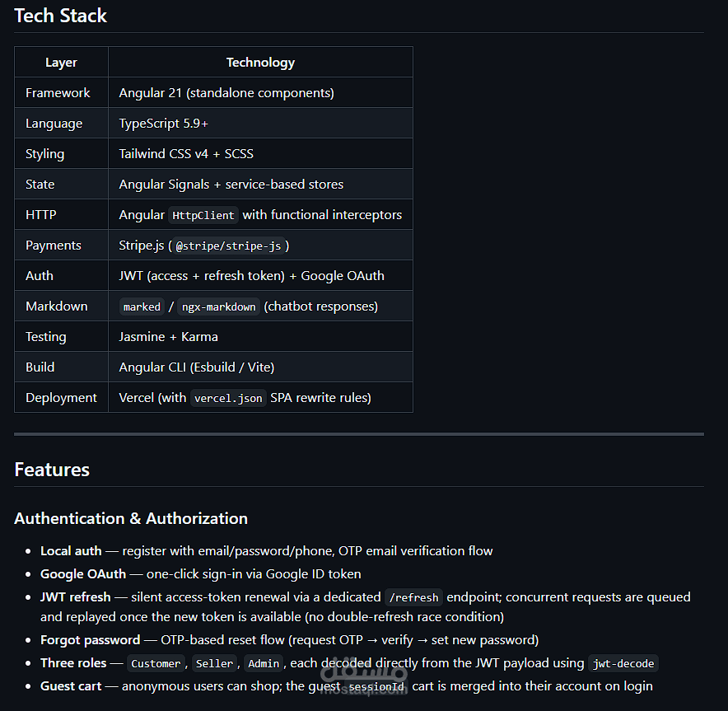Click the marked inline code tag
728x711 pixels.
click(142, 306)
